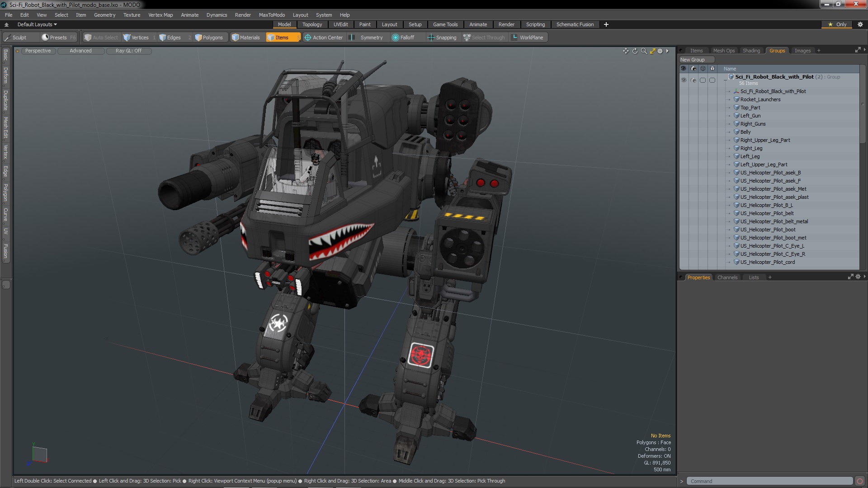The height and width of the screenshot is (488, 868).
Task: Open the Action Center tool
Action: coord(324,38)
